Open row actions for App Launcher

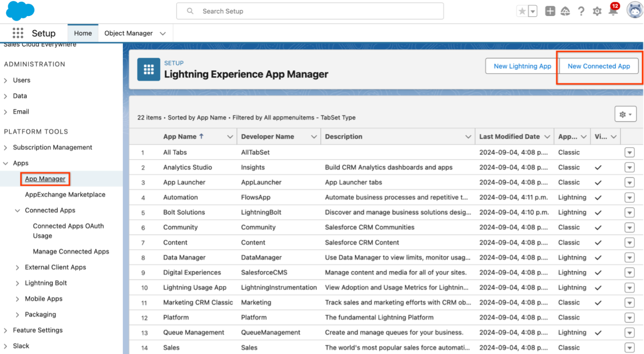tap(629, 183)
